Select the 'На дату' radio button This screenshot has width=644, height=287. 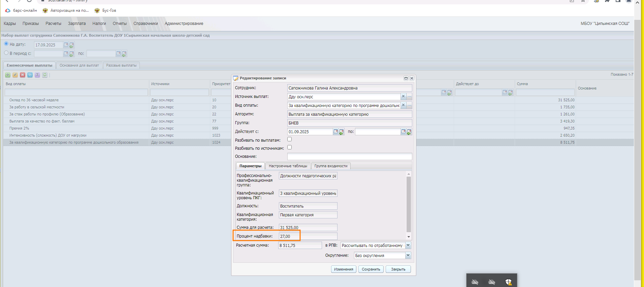point(6,44)
